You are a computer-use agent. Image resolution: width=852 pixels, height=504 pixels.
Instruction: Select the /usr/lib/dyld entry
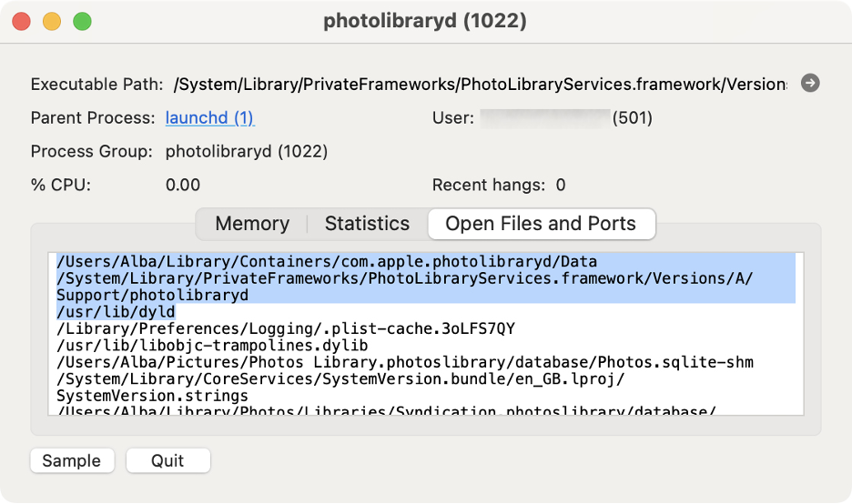[116, 312]
